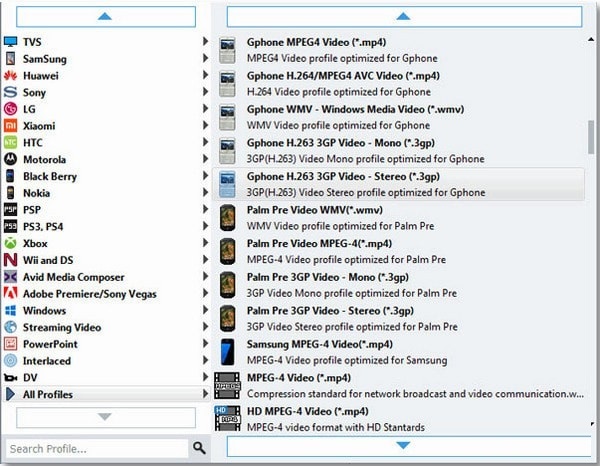This screenshot has height=466, width=600.
Task: Open the Motorola category
Action: [106, 159]
